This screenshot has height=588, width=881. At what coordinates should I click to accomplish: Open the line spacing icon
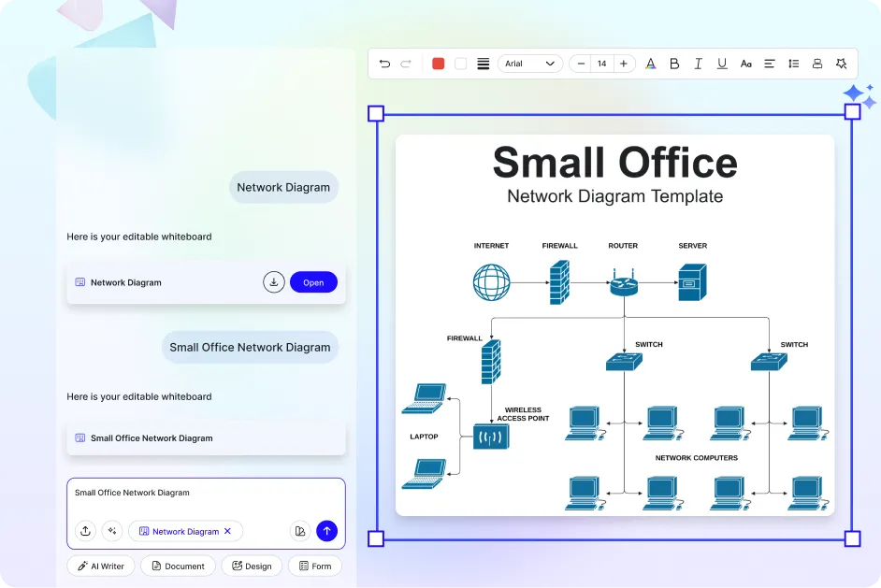click(x=794, y=64)
